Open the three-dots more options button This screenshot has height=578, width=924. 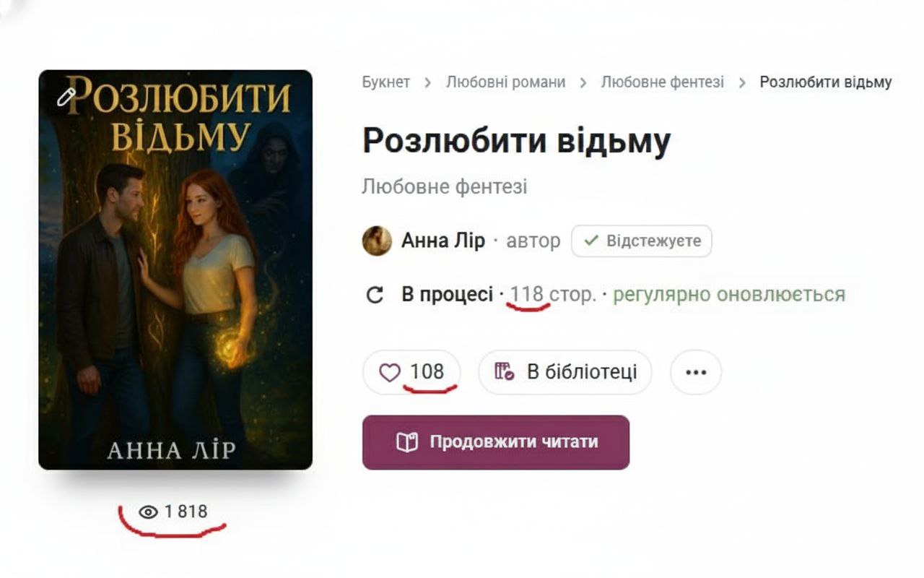696,373
